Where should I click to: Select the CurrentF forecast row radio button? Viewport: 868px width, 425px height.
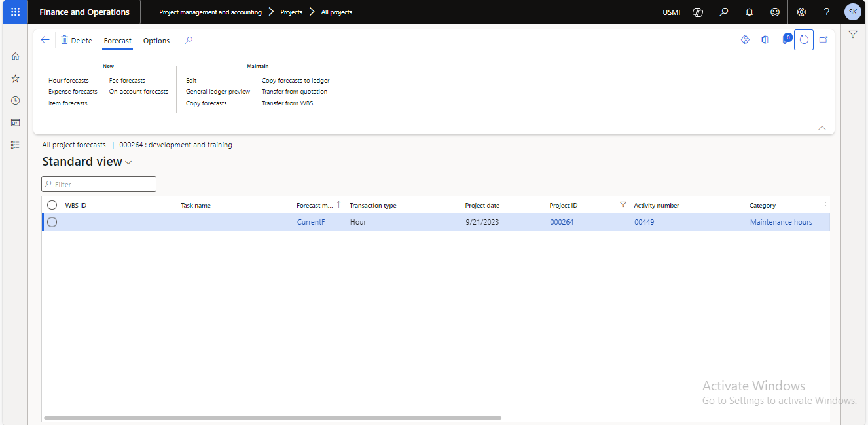point(52,222)
